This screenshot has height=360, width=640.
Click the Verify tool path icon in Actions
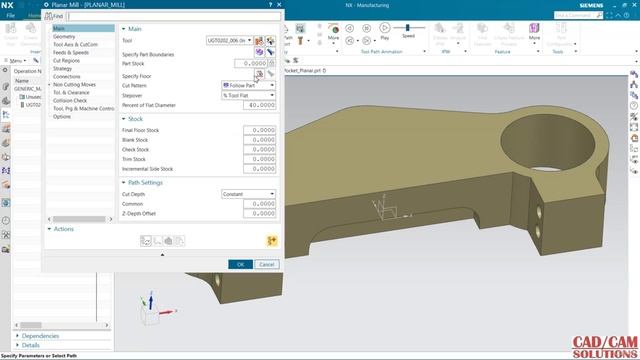pos(168,241)
